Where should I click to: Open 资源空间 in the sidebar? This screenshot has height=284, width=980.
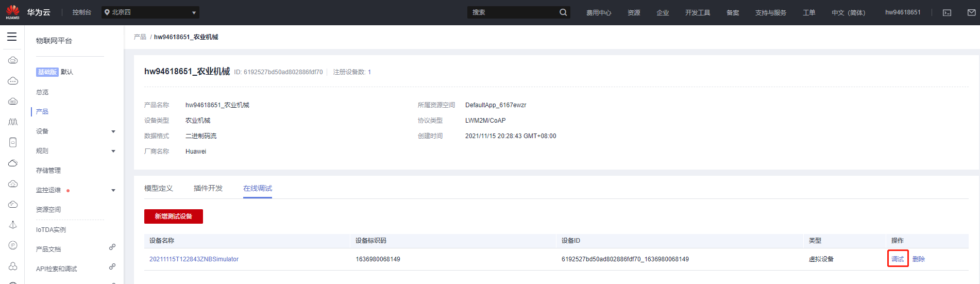pos(48,210)
